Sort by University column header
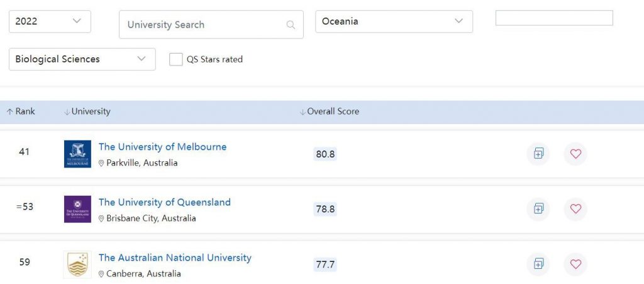 pyautogui.click(x=88, y=111)
